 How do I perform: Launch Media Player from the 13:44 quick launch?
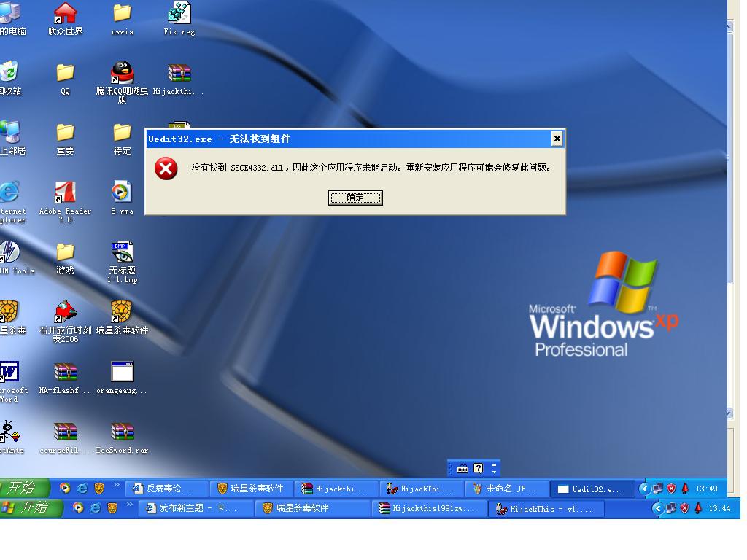(x=77, y=508)
